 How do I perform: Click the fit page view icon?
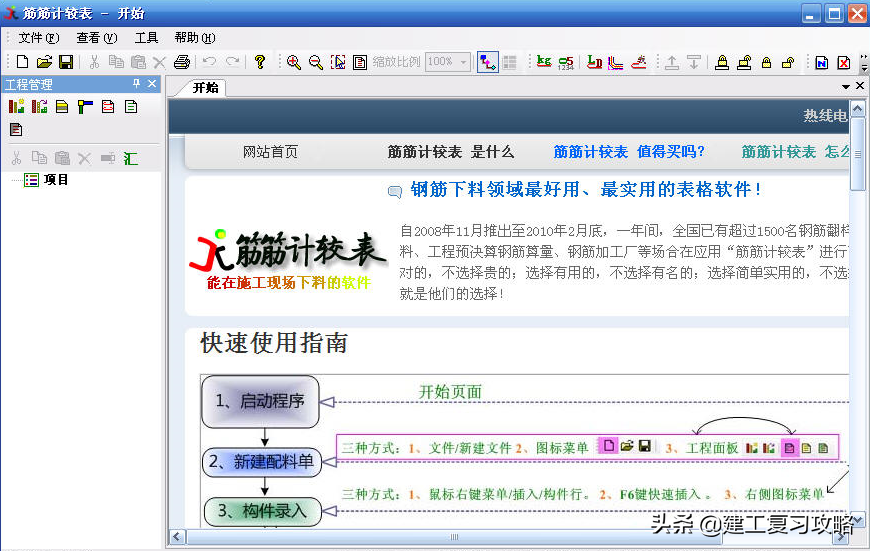click(x=360, y=62)
